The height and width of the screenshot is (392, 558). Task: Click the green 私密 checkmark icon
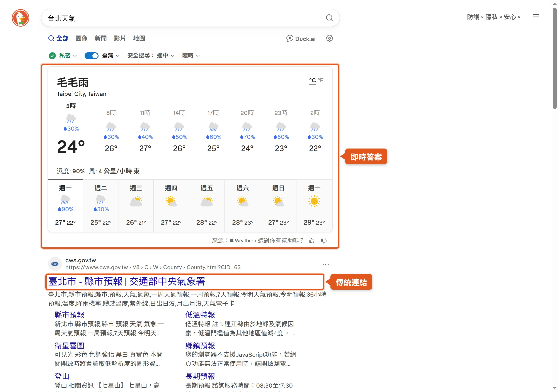click(52, 56)
